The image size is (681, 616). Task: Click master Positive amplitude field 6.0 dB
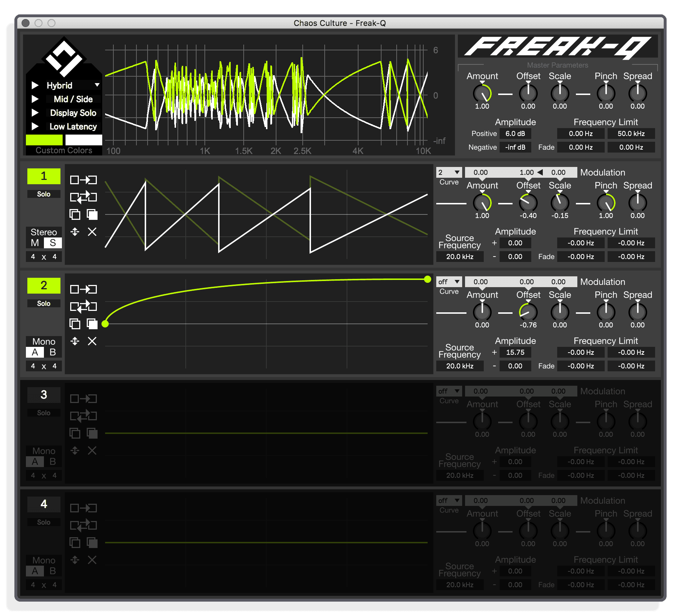click(515, 133)
